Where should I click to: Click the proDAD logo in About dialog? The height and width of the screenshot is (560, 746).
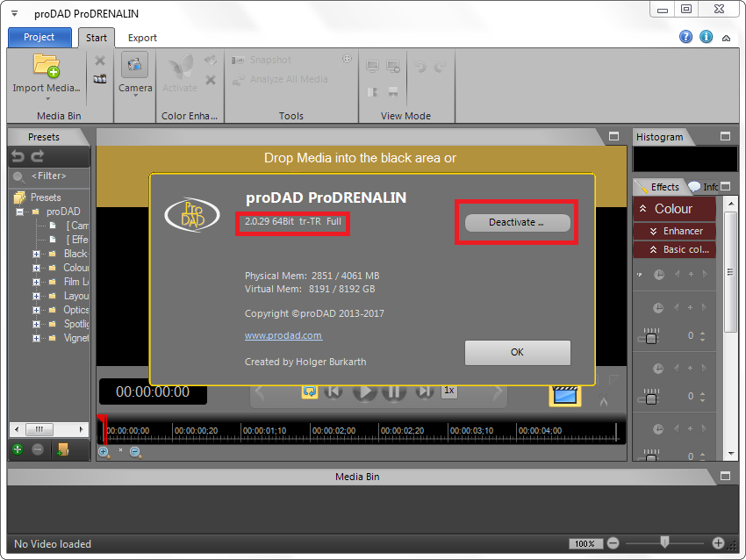[191, 215]
